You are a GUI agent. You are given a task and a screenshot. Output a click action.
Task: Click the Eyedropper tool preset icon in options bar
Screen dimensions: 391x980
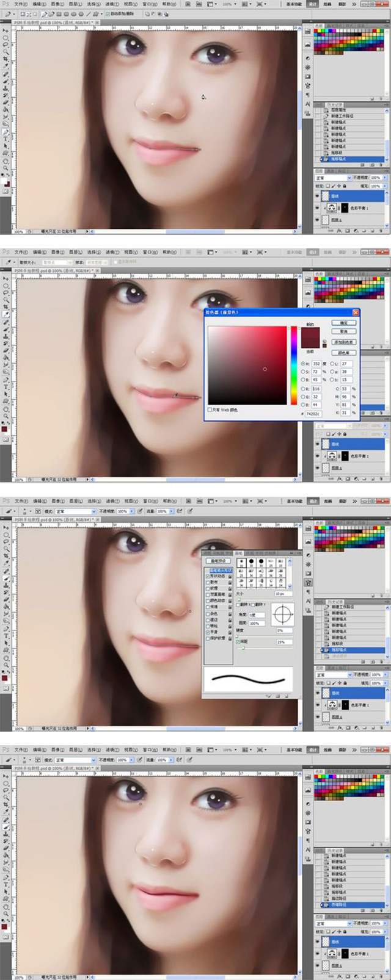coord(9,262)
